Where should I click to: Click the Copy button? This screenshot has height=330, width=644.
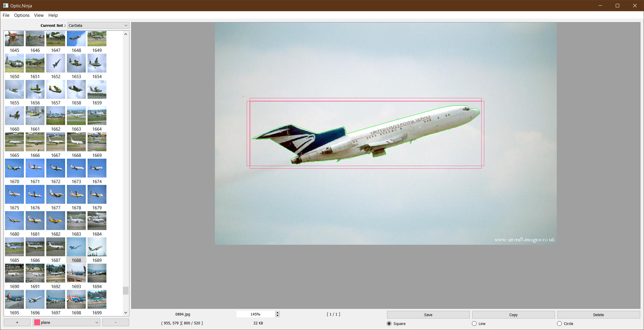(513, 315)
